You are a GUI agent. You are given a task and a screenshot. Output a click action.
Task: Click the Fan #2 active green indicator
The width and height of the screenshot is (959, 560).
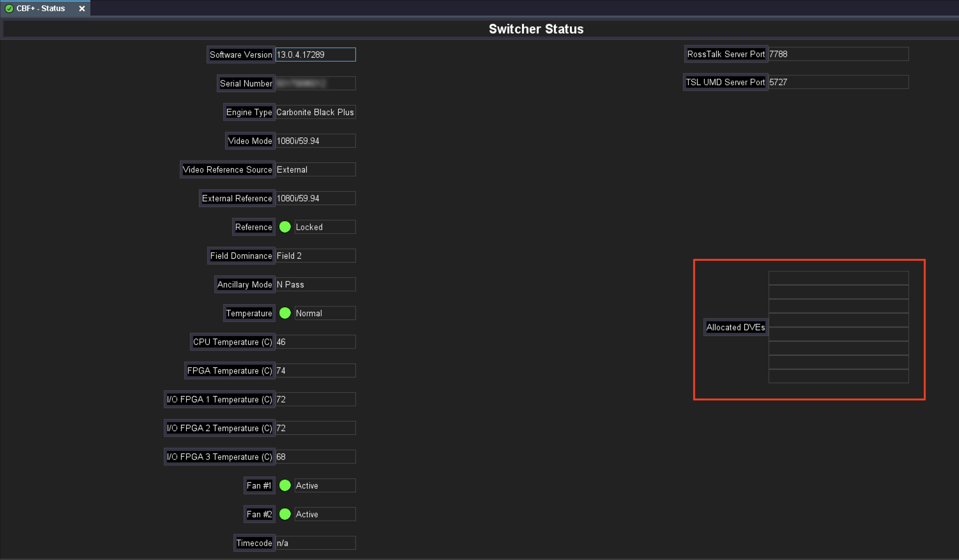[285, 514]
